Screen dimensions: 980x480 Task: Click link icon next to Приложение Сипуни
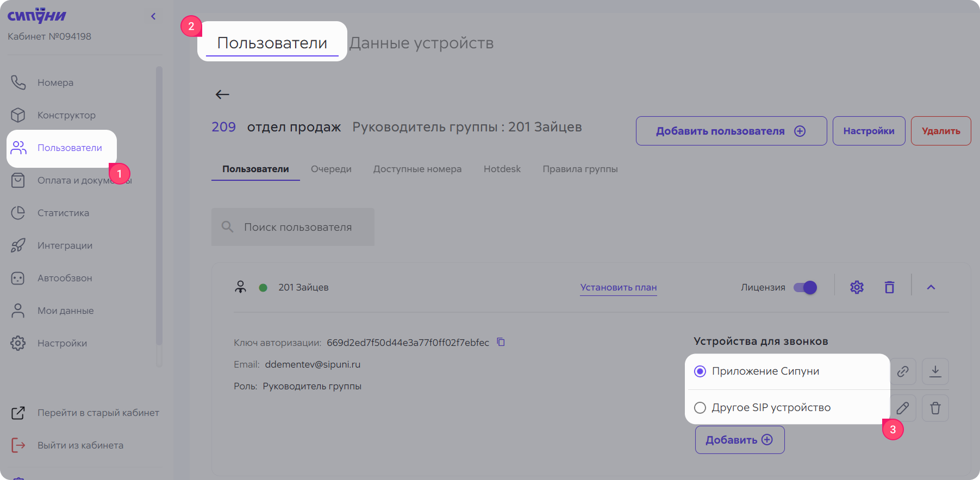(903, 371)
